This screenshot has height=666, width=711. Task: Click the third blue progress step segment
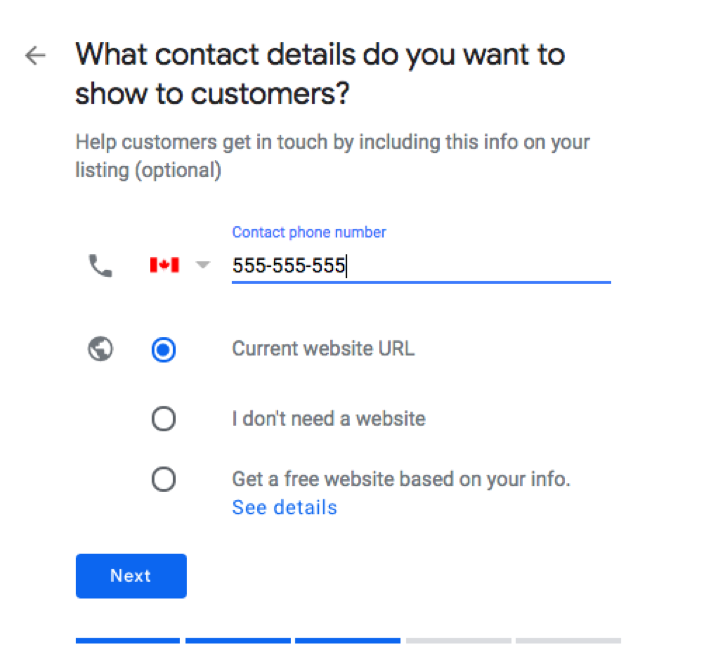348,640
